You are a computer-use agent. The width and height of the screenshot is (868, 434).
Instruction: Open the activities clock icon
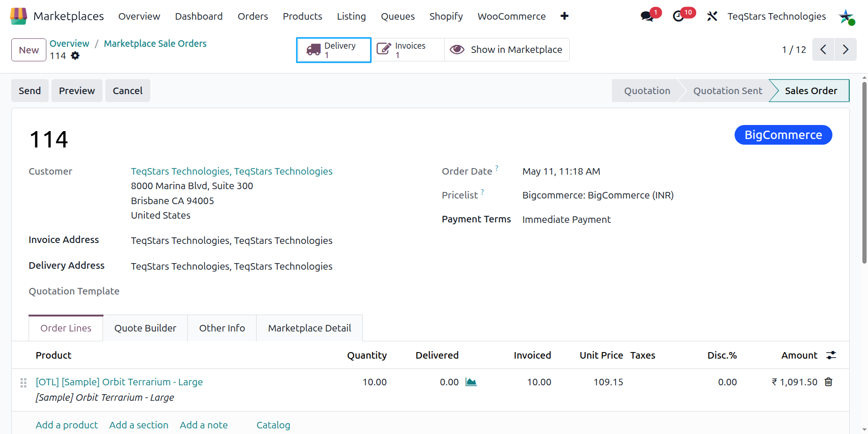point(678,16)
